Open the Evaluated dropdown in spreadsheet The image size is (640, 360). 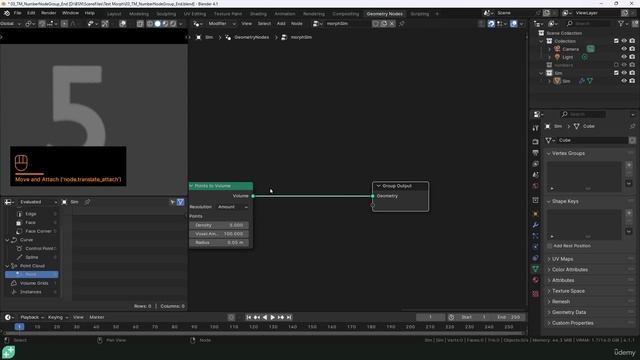pos(38,202)
